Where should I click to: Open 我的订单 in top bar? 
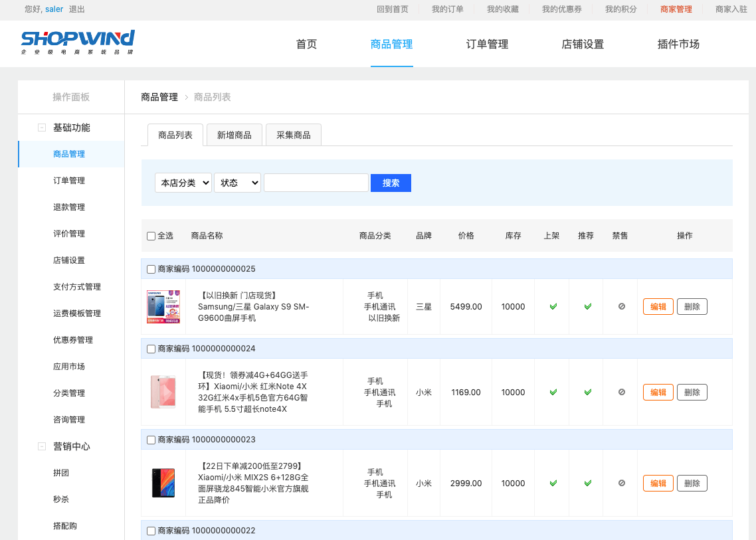(448, 9)
